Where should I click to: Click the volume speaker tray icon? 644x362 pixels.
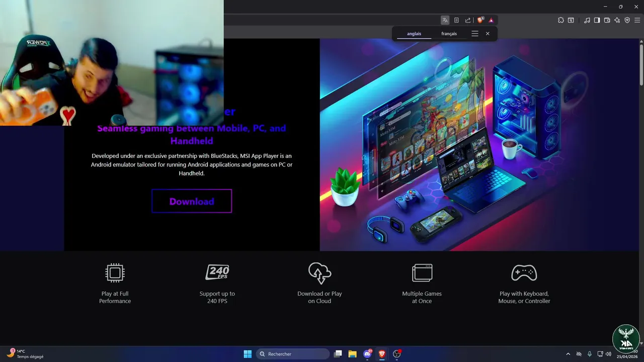pos(608,354)
